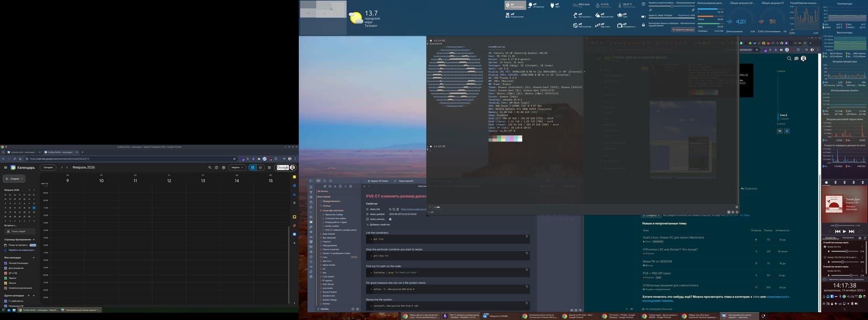Select the 'Задачи TN Tracker' tab in Obsidian
Viewport: 868px width, 320px height.
[x=378, y=181]
